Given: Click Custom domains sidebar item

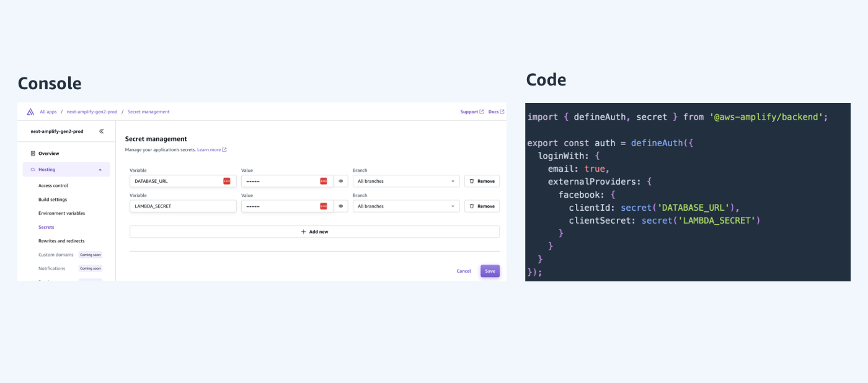Looking at the screenshot, I should click(56, 255).
